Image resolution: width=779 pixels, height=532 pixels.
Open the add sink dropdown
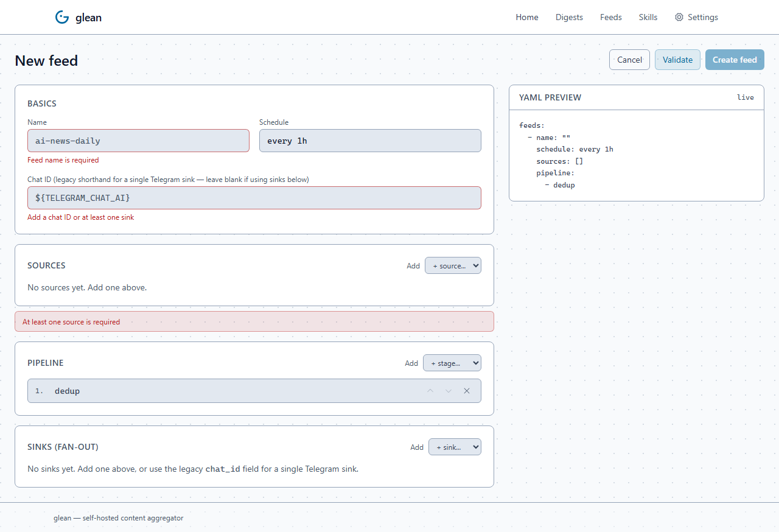455,447
